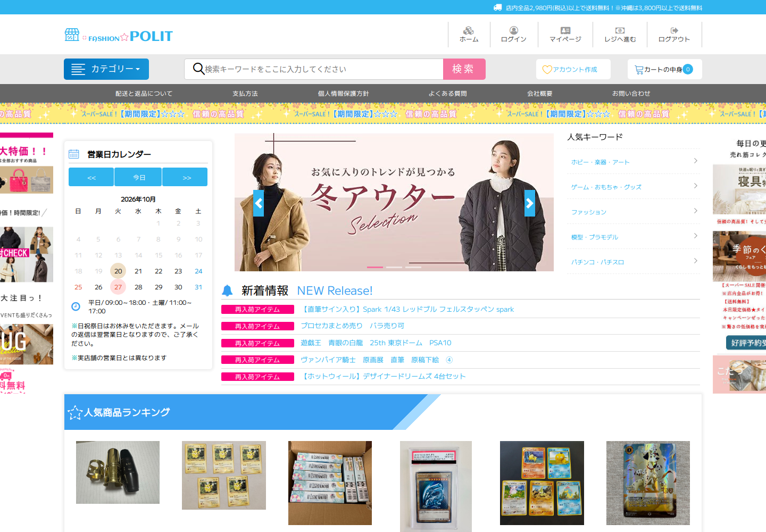Open 個人情報保護方針 in the nav bar
766x532 pixels.
(x=344, y=94)
